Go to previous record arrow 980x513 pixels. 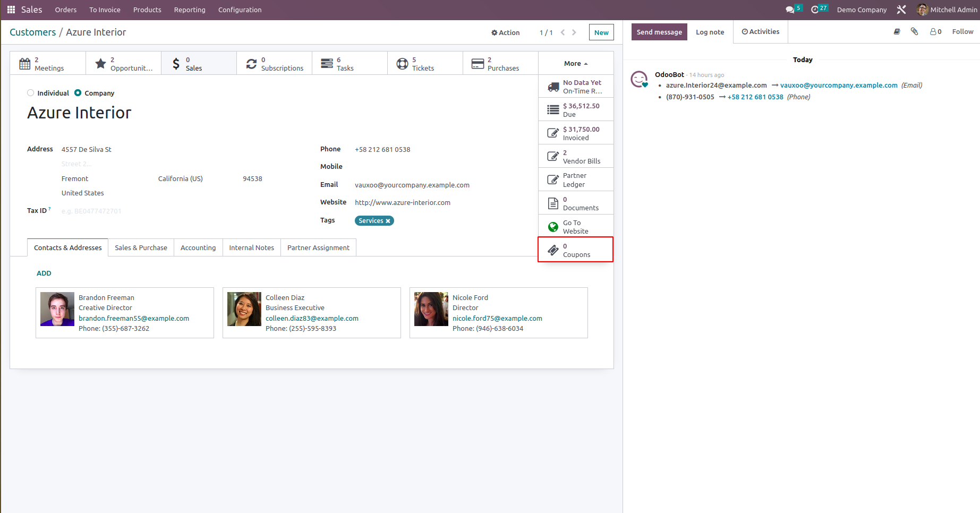tap(563, 32)
